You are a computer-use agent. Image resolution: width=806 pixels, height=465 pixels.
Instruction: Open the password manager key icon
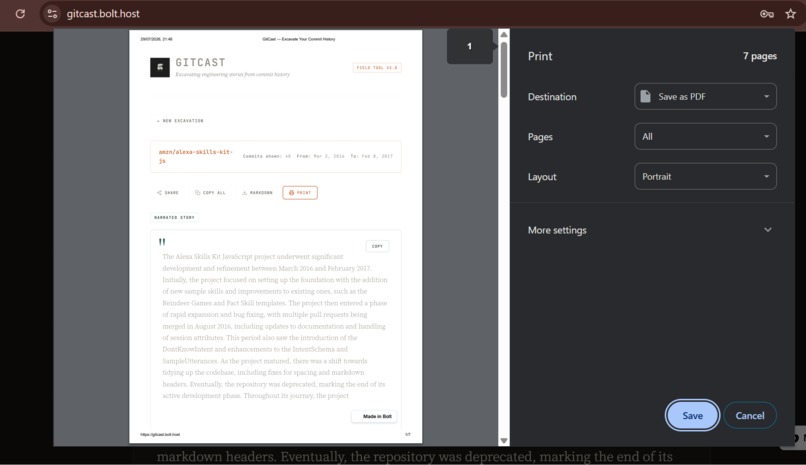coord(766,14)
